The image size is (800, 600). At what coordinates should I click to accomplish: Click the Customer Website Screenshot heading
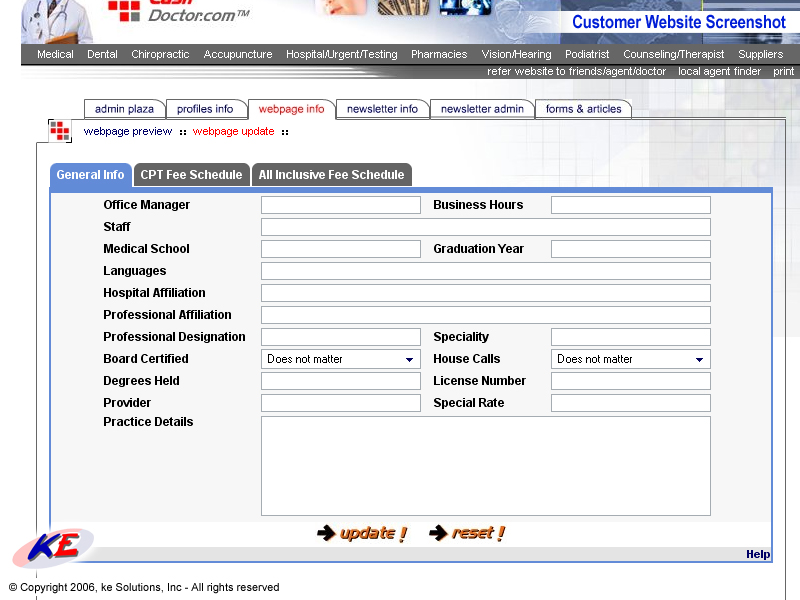coord(679,22)
